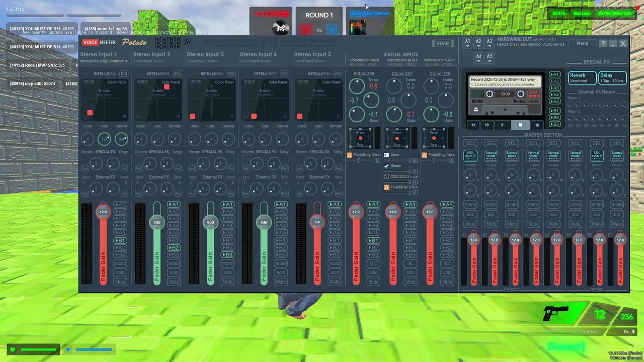Image resolution: width=644 pixels, height=362 pixels.
Task: Open hardware out A4 device dropdown
Action: 478,58
